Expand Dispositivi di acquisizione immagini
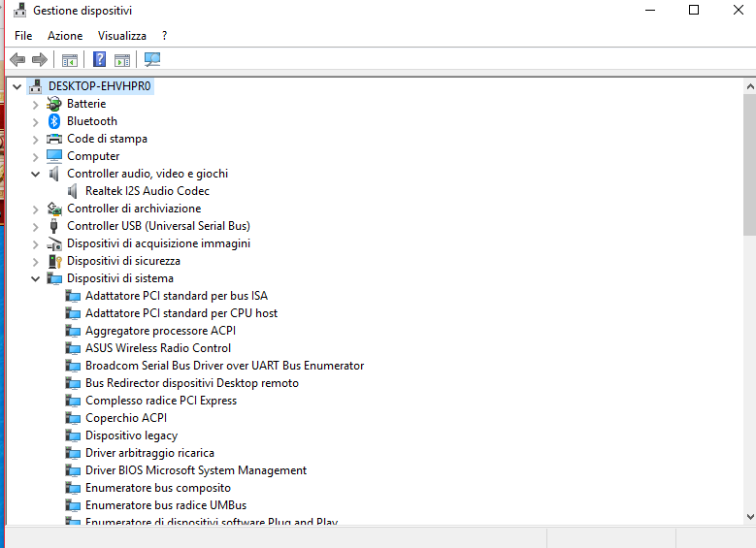 point(35,243)
